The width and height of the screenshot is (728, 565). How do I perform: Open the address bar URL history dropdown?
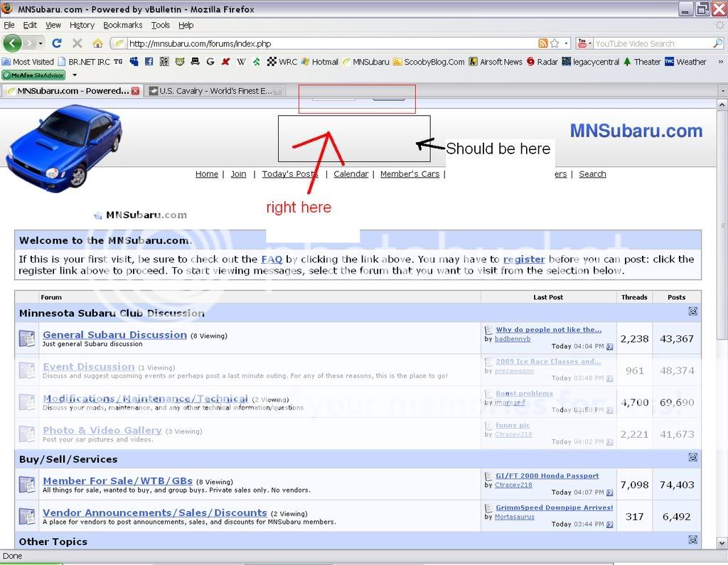click(x=567, y=43)
